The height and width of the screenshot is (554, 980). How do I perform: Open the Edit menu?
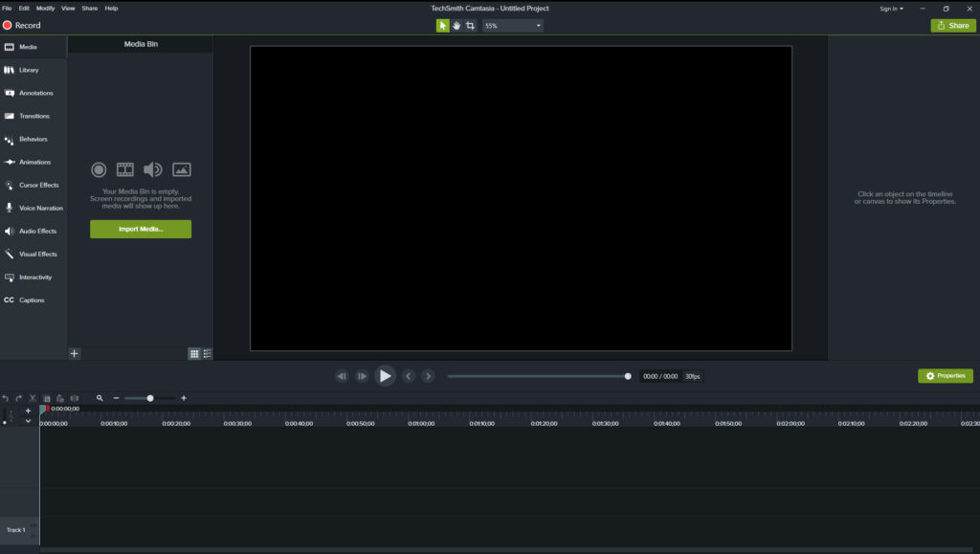[x=24, y=8]
